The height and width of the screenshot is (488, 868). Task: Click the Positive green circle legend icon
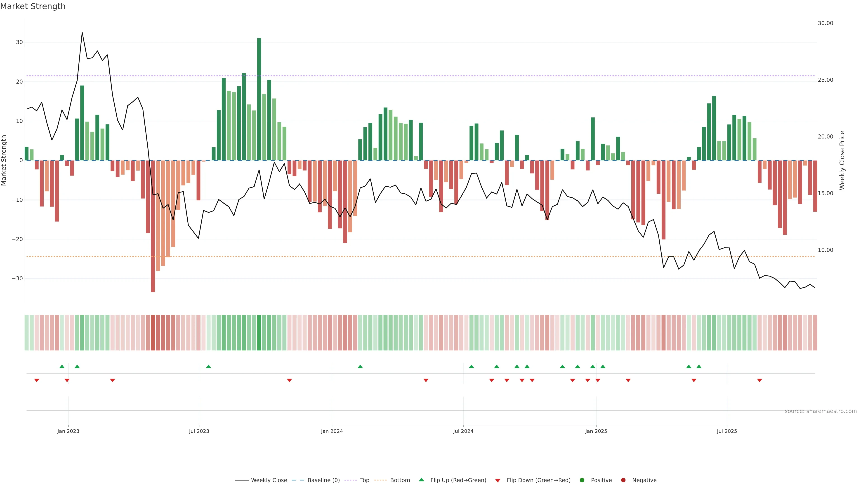(x=582, y=480)
